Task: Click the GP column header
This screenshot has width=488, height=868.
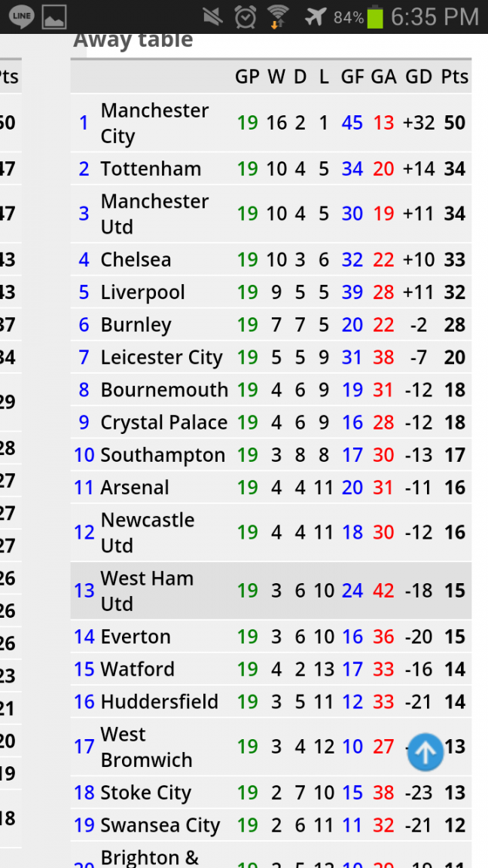Action: pyautogui.click(x=247, y=77)
